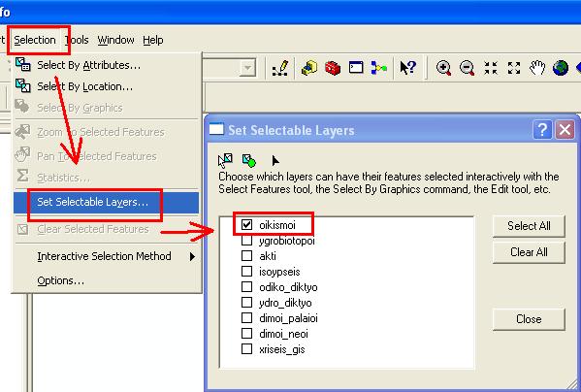
Task: Choose Select By Attributes menu entry
Action: click(x=107, y=65)
